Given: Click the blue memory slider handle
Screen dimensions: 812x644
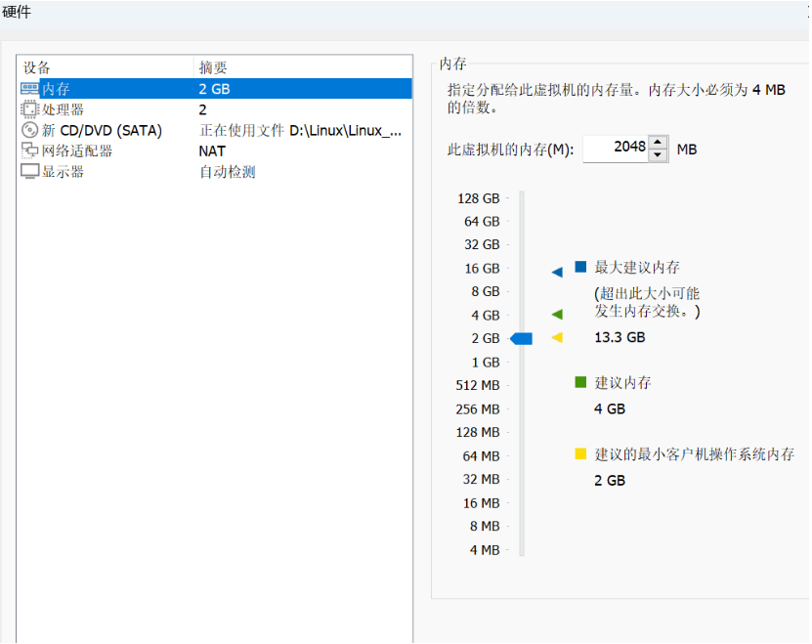Looking at the screenshot, I should point(522,339).
